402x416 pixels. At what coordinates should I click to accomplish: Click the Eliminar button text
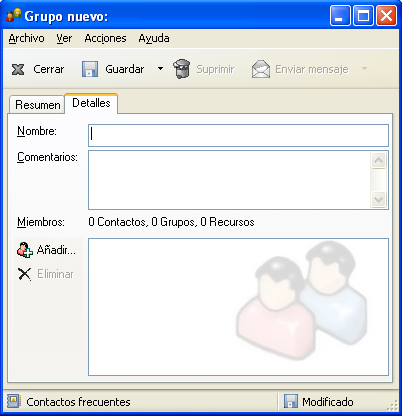[55, 274]
